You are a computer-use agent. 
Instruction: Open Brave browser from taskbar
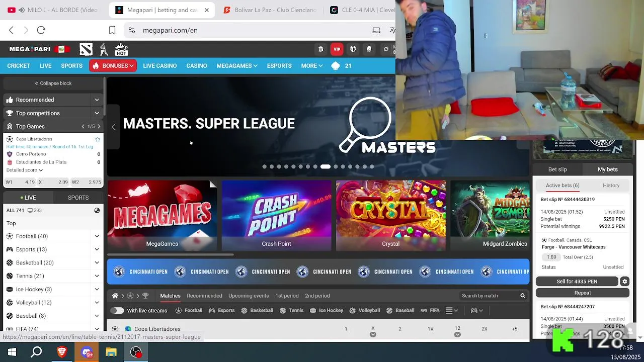(62, 352)
